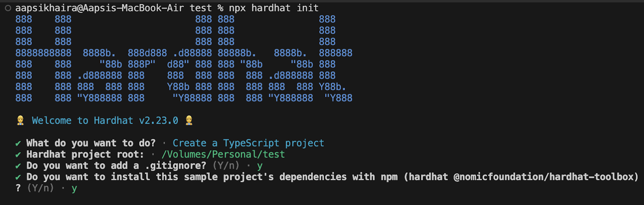Click the circle indicator before the prompt
The width and height of the screenshot is (644, 205).
[8, 8]
